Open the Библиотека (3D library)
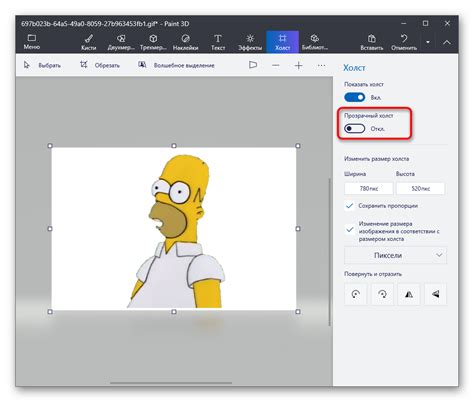474x402 pixels. coord(315,42)
